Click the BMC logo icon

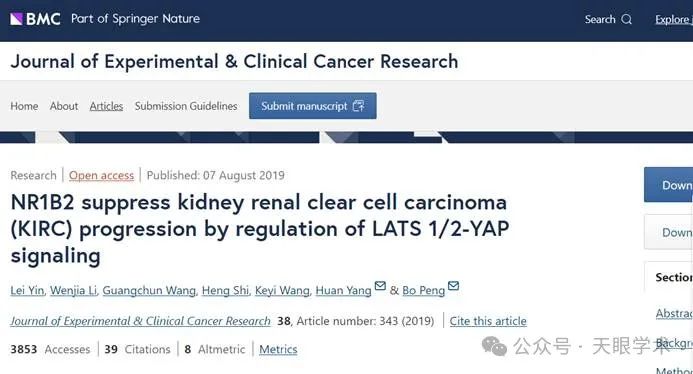pyautogui.click(x=16, y=19)
